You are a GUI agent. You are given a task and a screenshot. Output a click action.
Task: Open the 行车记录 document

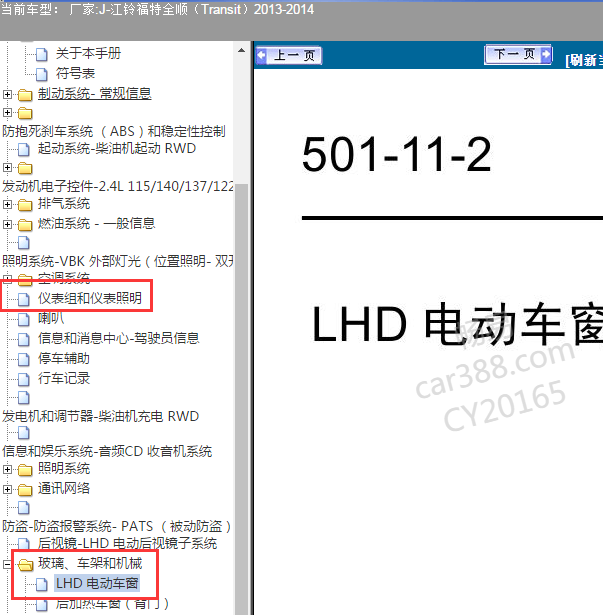[64, 378]
